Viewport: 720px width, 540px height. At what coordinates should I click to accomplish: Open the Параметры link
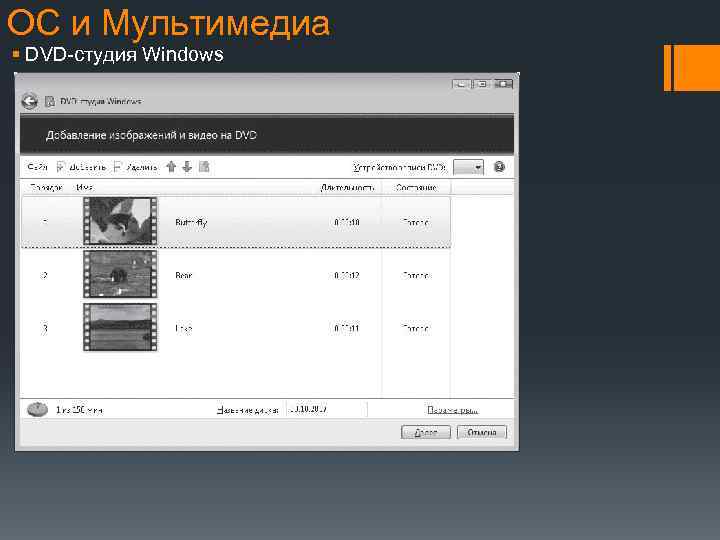(x=452, y=410)
